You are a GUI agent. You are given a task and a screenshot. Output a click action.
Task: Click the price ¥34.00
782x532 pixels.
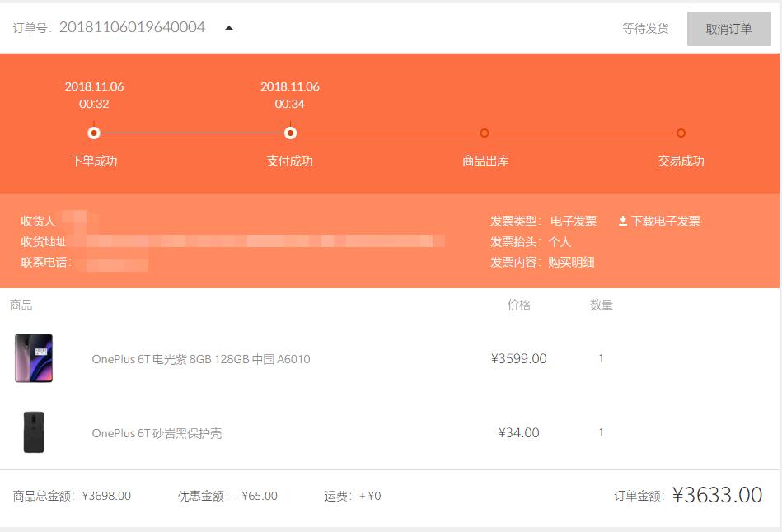(518, 433)
